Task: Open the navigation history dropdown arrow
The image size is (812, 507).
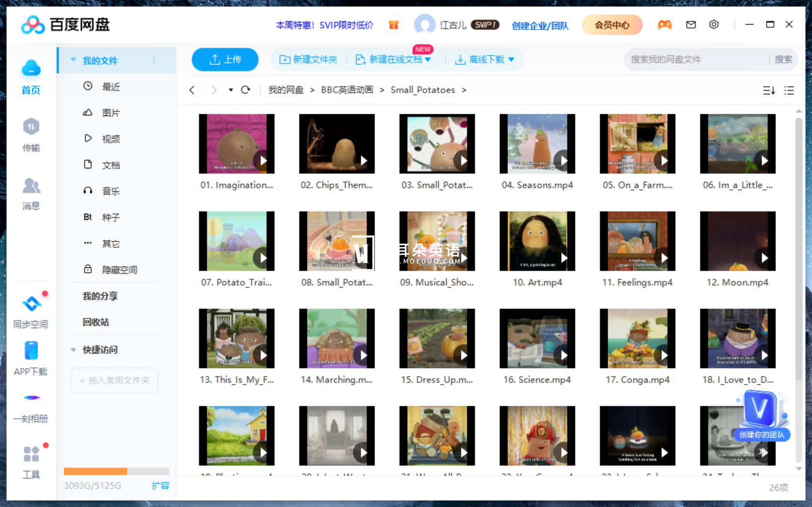Action: (230, 90)
